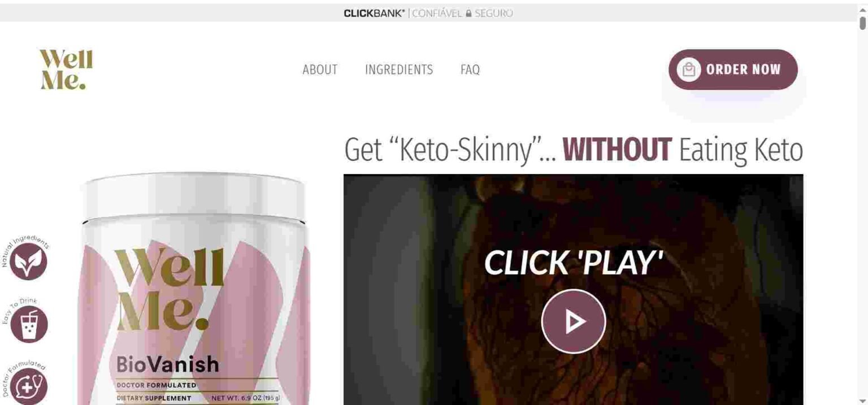Click the page scrollbar thumb
This screenshot has height=405, width=868.
click(x=862, y=23)
